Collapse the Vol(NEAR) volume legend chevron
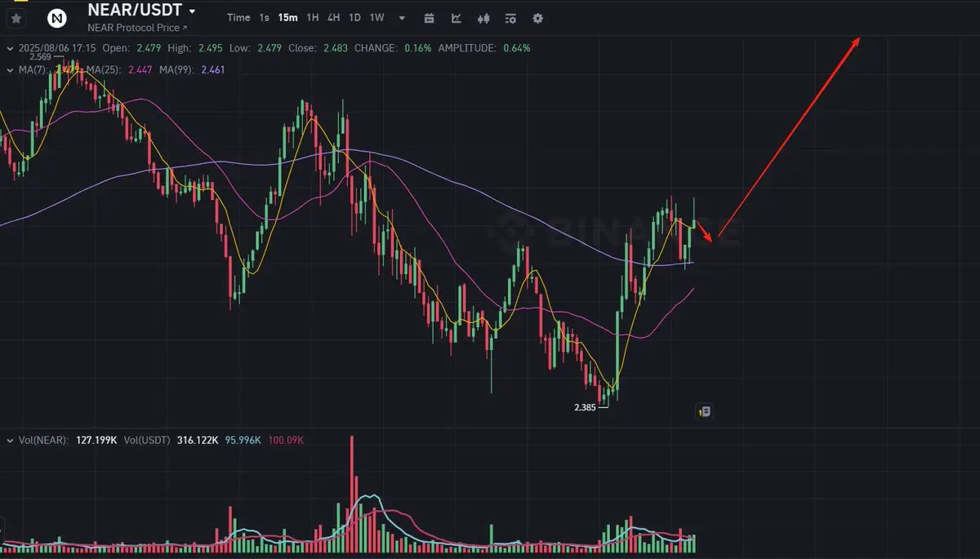 [10, 440]
